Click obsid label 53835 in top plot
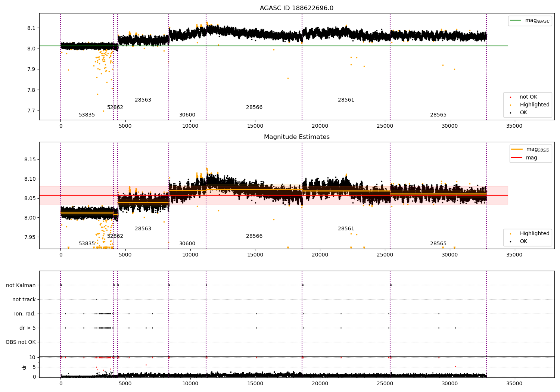Image resolution: width=560 pixels, height=392 pixels. [x=87, y=115]
